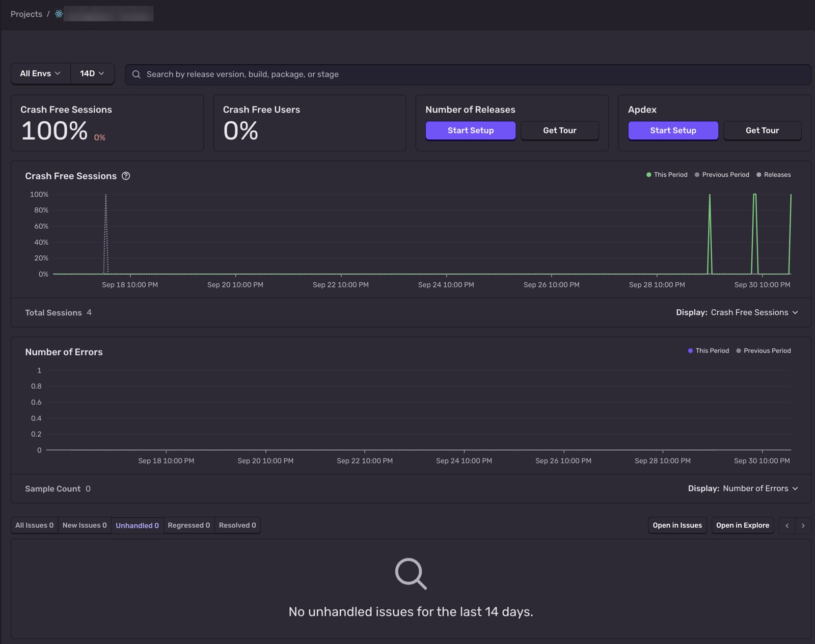Click the Open in Explore button

click(743, 525)
